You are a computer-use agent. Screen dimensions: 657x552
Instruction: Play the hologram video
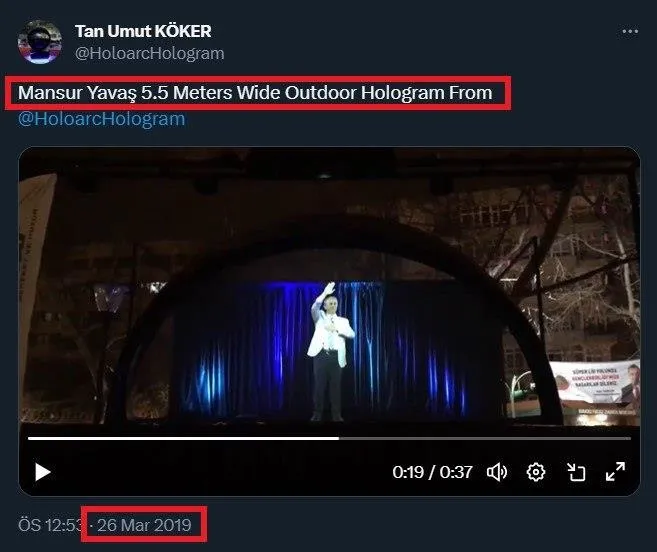tap(42, 472)
